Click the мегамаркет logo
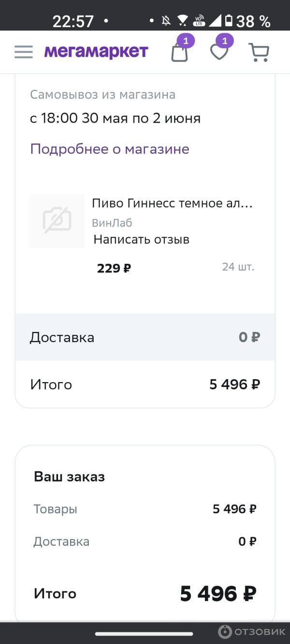Image resolution: width=290 pixels, height=644 pixels. 96,51
